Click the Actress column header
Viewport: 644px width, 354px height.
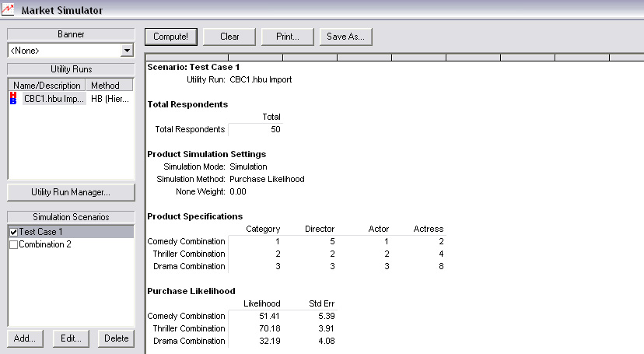[429, 229]
